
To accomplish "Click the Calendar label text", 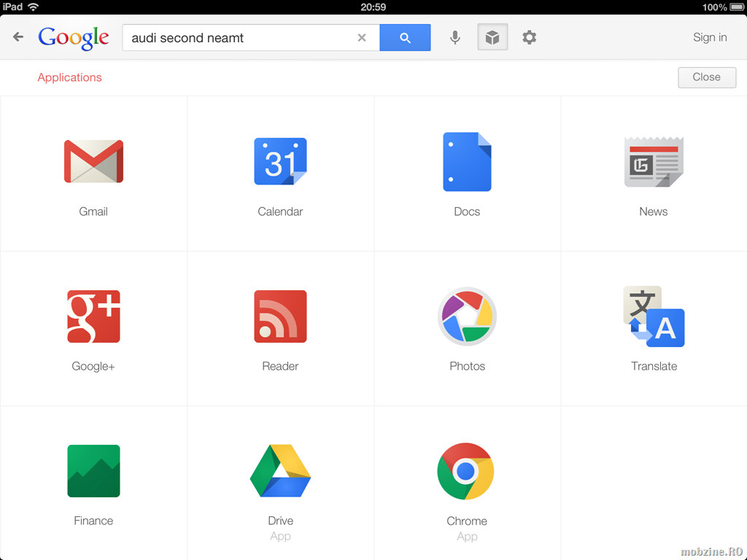I will (x=280, y=211).
